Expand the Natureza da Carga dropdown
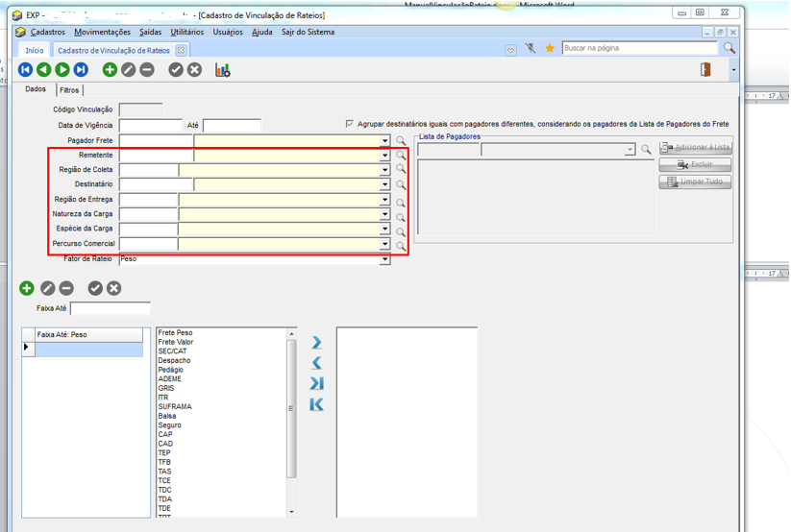 tap(384, 215)
